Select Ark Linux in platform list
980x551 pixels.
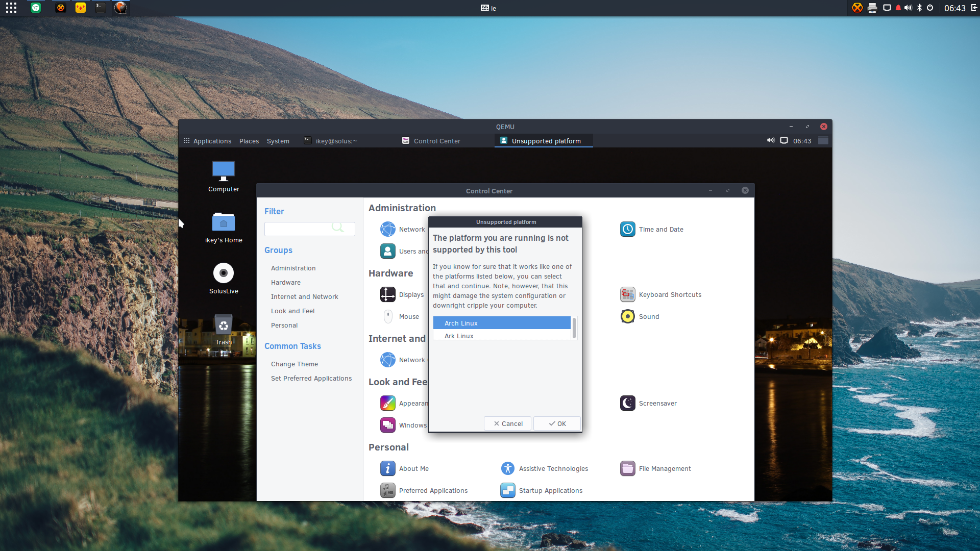tap(502, 335)
